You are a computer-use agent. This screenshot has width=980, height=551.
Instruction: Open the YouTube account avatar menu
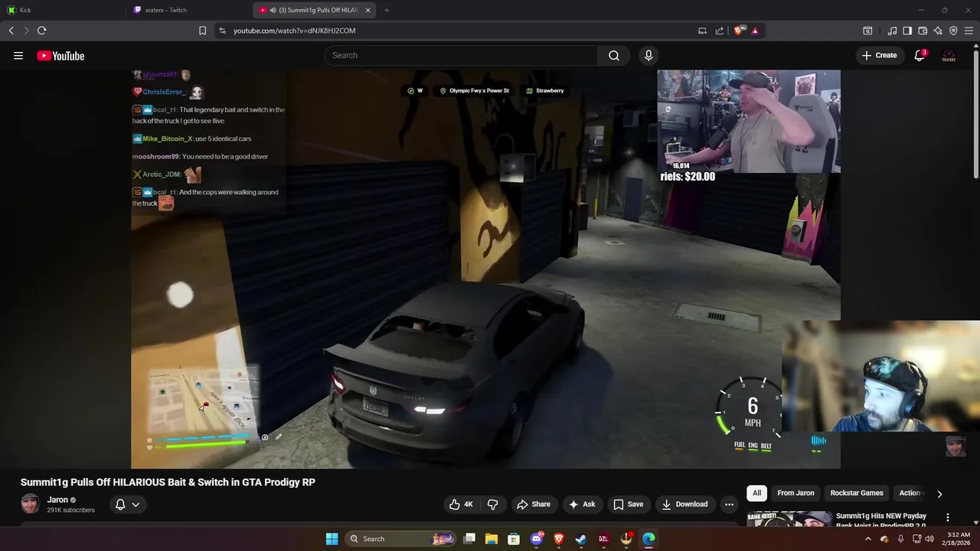tap(949, 55)
